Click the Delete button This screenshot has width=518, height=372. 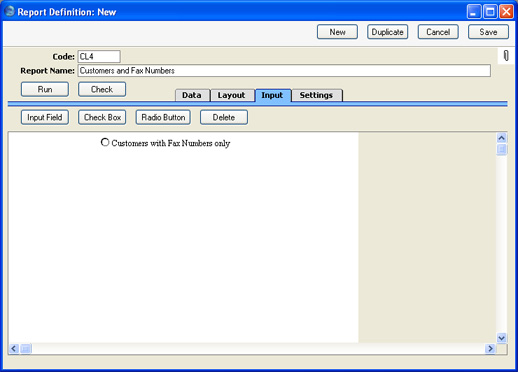[224, 117]
